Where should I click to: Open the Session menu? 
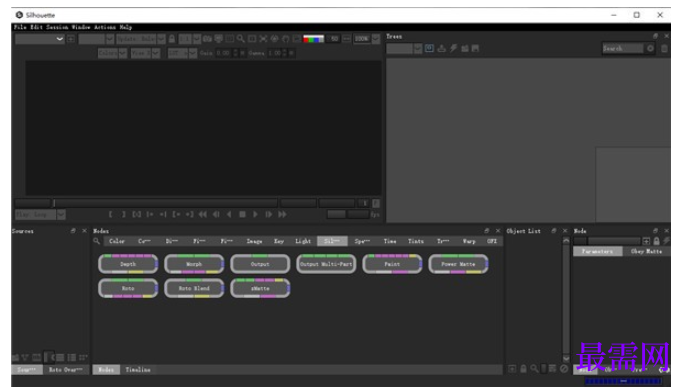tap(57, 27)
